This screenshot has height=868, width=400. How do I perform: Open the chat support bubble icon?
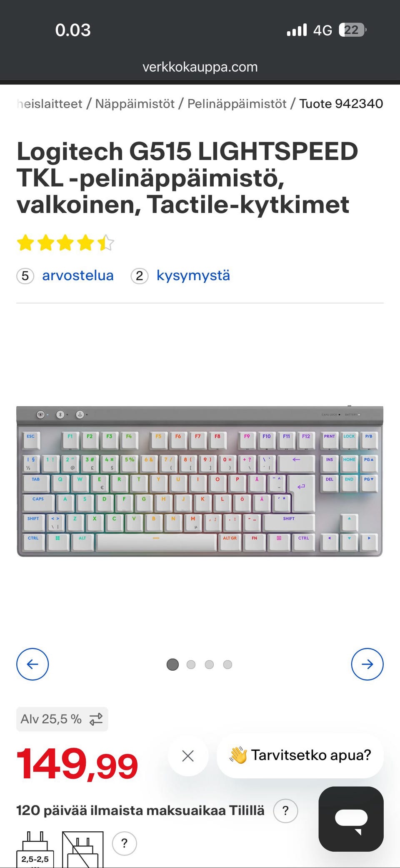[x=351, y=819]
